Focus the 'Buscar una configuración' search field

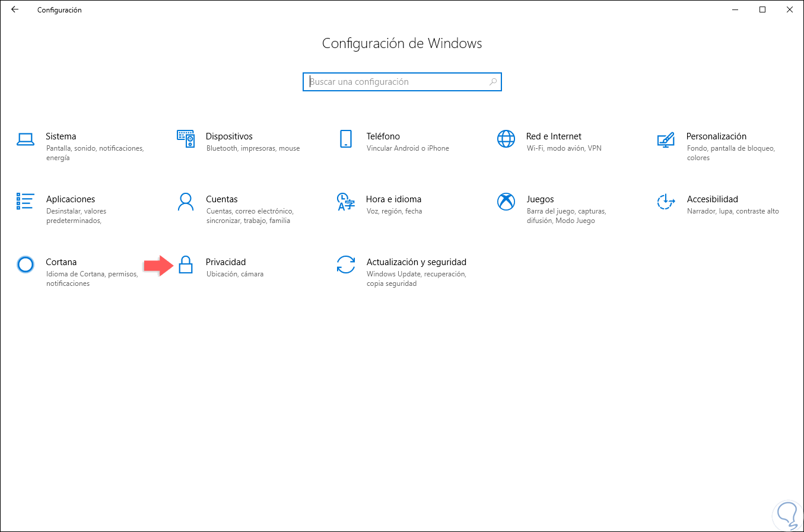[x=402, y=82]
